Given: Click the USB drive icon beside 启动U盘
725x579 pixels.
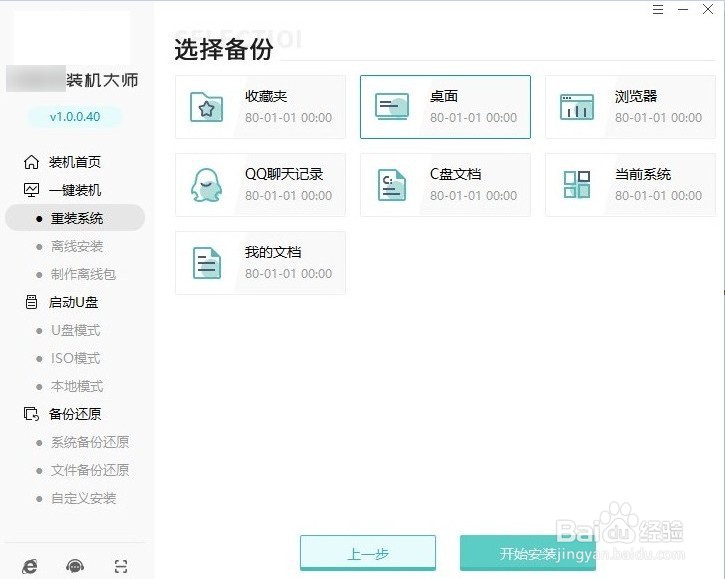Looking at the screenshot, I should tap(31, 302).
